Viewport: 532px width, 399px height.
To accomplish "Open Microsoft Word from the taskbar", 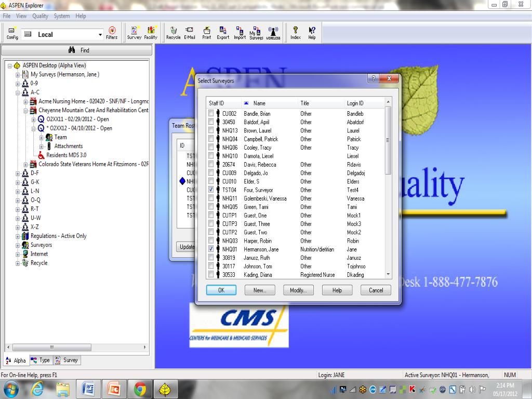I will (88, 389).
